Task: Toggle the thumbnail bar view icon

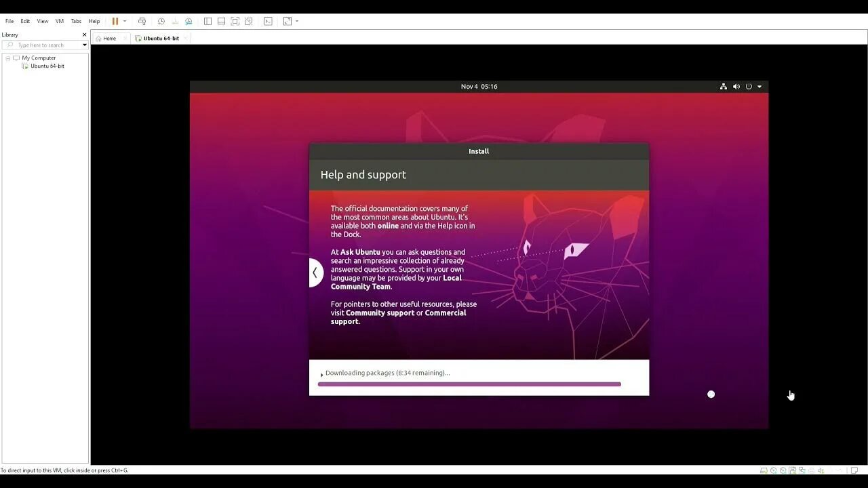Action: pyautogui.click(x=221, y=21)
